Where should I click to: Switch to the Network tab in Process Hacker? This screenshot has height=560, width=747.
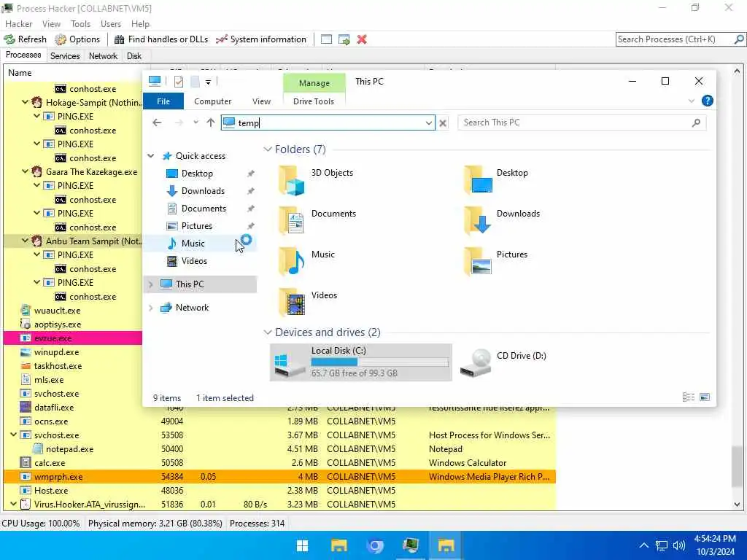click(x=103, y=56)
